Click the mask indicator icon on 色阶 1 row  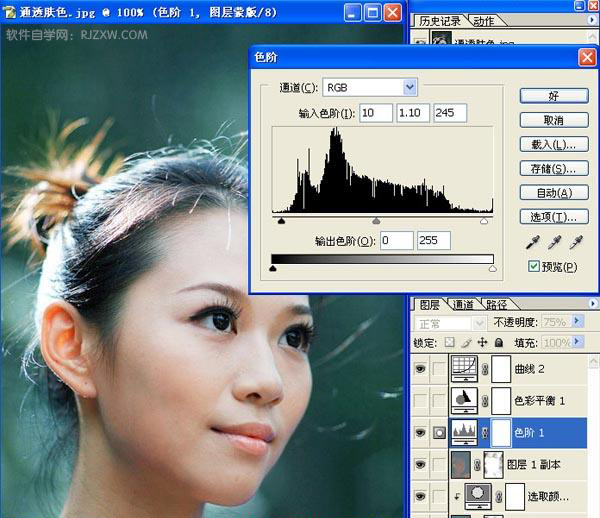tap(439, 433)
